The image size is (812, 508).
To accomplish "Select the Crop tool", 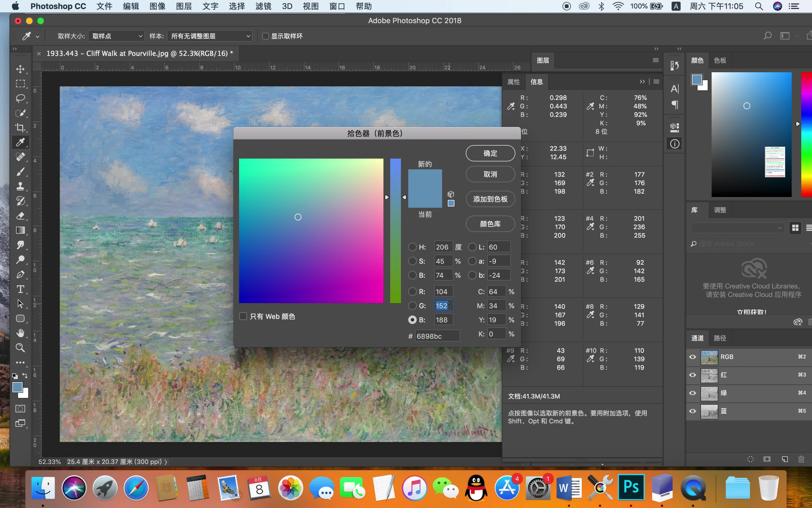I will 20,128.
